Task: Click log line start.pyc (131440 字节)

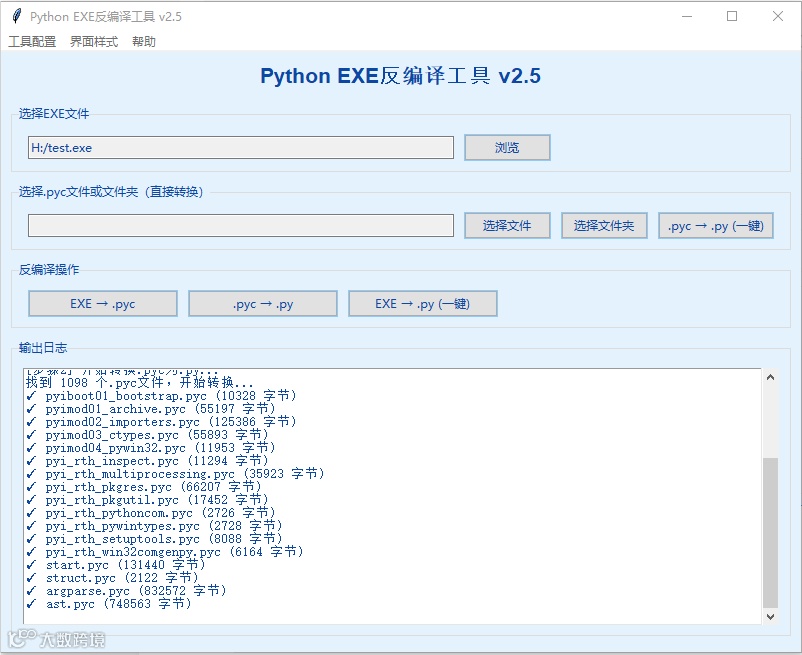Action: tap(116, 565)
